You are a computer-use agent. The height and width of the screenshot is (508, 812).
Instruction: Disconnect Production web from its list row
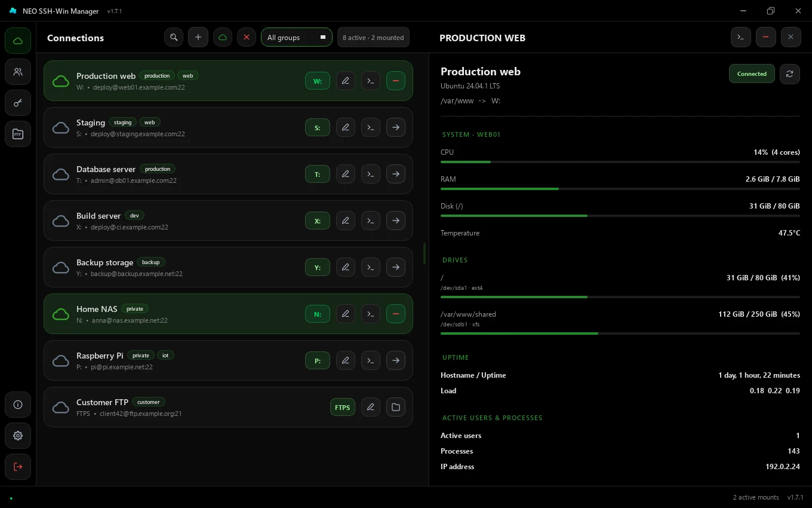[396, 81]
